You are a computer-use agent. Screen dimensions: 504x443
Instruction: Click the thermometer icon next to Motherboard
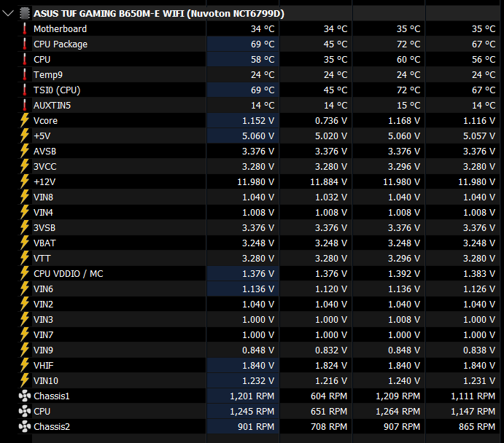(24, 29)
